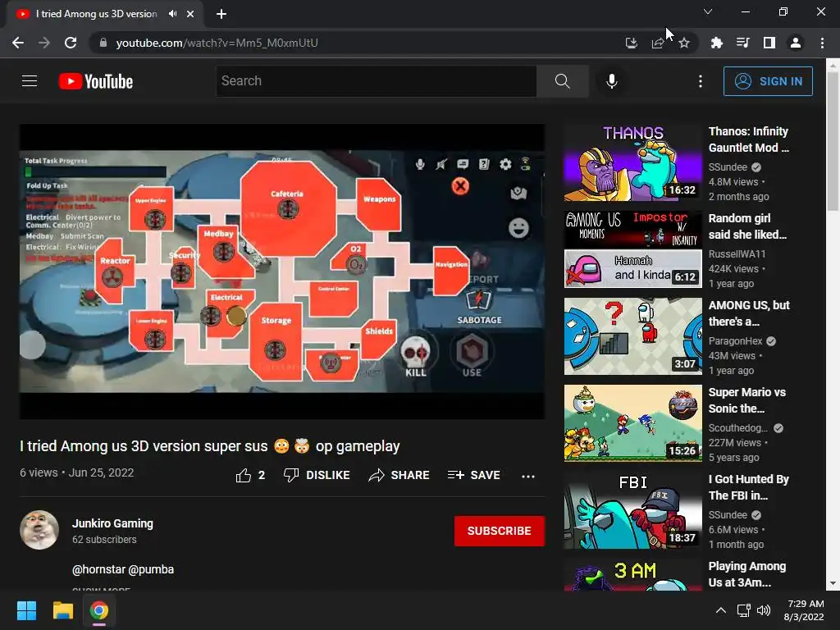Click the scrollbar down arrow

[x=833, y=583]
